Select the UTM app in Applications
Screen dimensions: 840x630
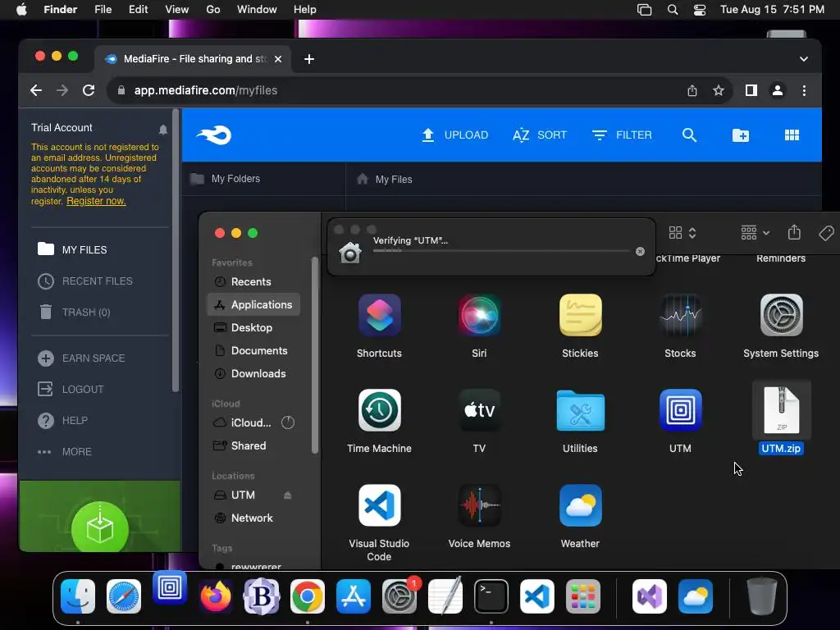[680, 410]
